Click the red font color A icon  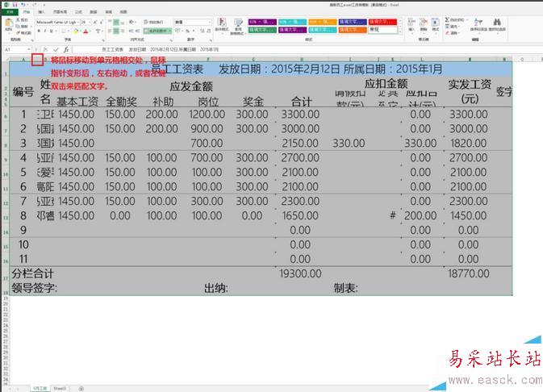point(86,31)
